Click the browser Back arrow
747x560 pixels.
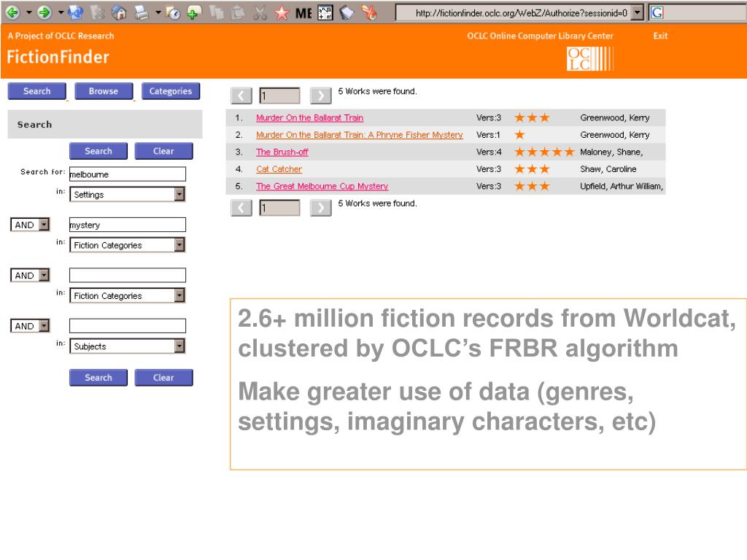(13, 12)
